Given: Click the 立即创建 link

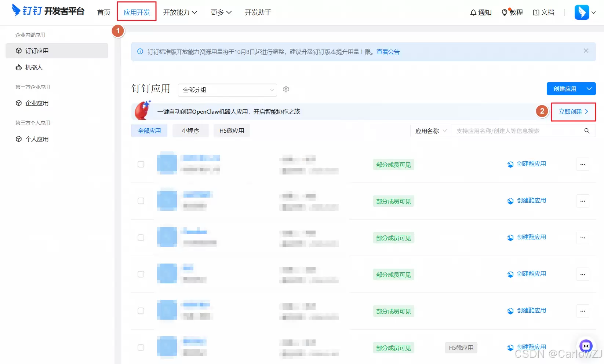Looking at the screenshot, I should [570, 112].
